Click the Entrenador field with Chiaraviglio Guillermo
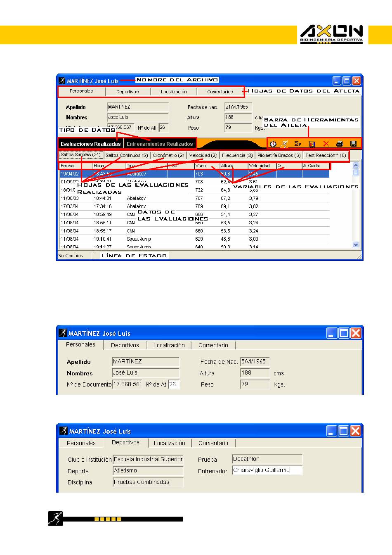 [267, 470]
